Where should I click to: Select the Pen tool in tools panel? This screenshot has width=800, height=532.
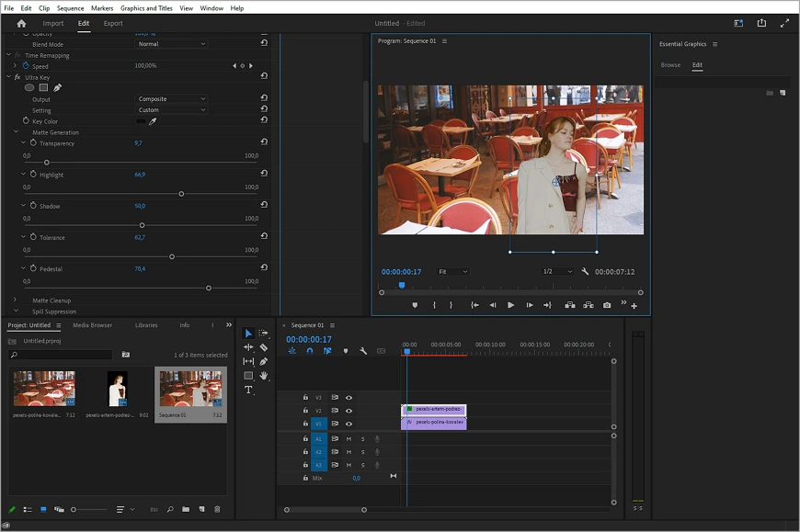pos(263,361)
